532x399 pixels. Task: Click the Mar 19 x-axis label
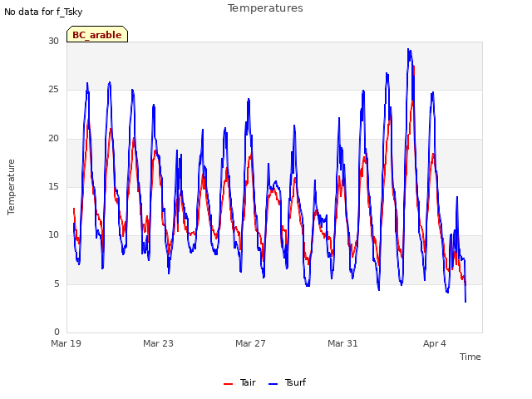point(66,343)
